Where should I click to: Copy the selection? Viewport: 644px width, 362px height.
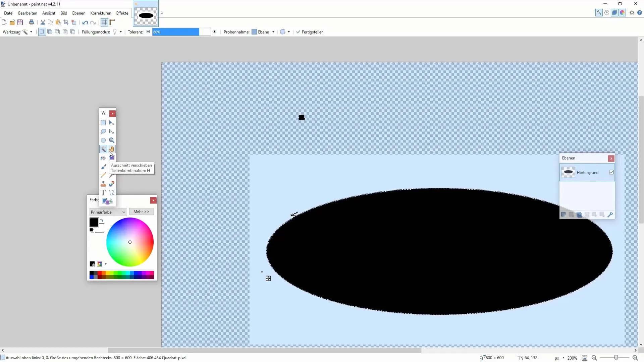(51, 22)
